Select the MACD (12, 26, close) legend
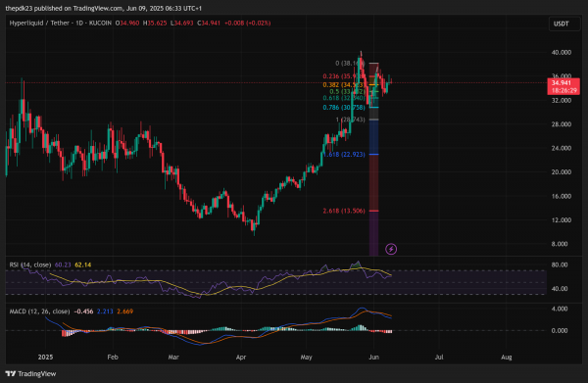The width and height of the screenshot is (588, 383). click(x=39, y=311)
